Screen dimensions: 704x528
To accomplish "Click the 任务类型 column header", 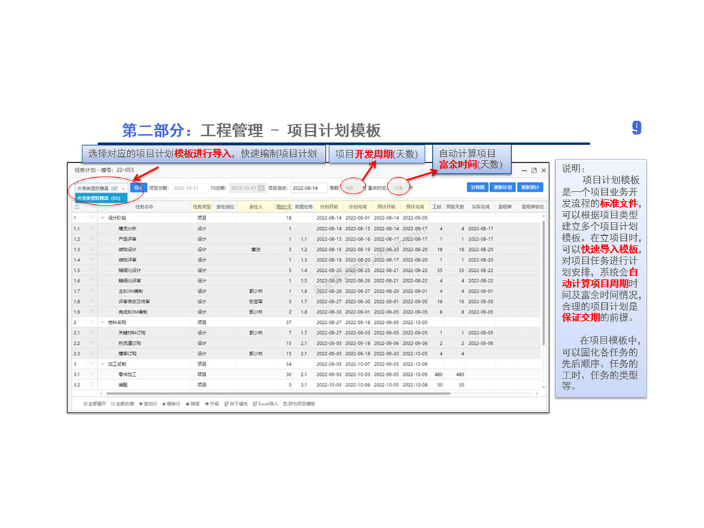I will click(202, 207).
